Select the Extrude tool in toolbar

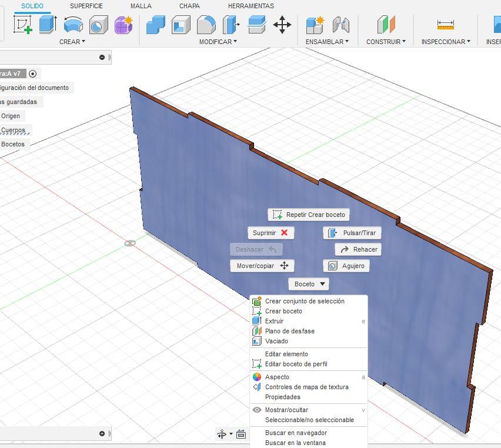48,25
